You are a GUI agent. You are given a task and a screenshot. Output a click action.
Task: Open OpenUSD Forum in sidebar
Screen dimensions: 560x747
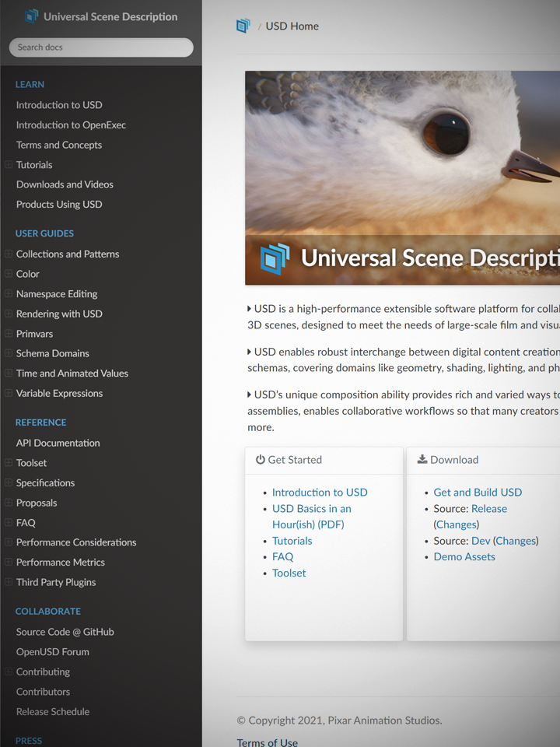(53, 652)
